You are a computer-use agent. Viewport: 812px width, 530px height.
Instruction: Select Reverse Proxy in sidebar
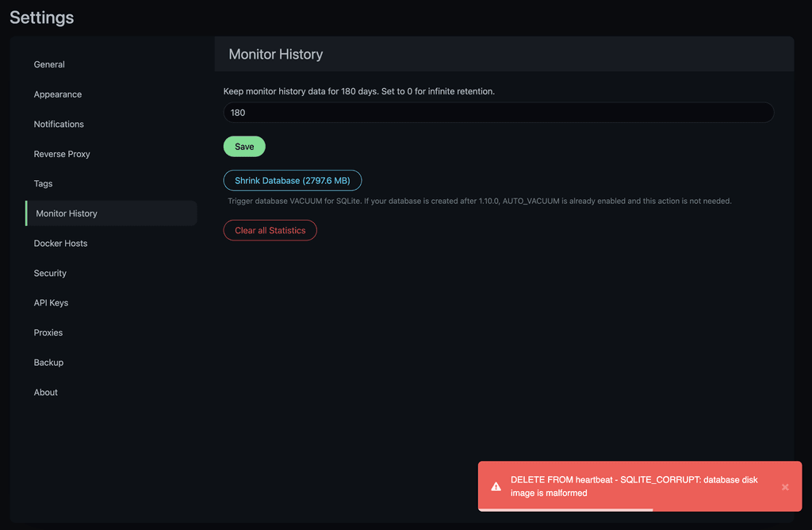point(62,154)
